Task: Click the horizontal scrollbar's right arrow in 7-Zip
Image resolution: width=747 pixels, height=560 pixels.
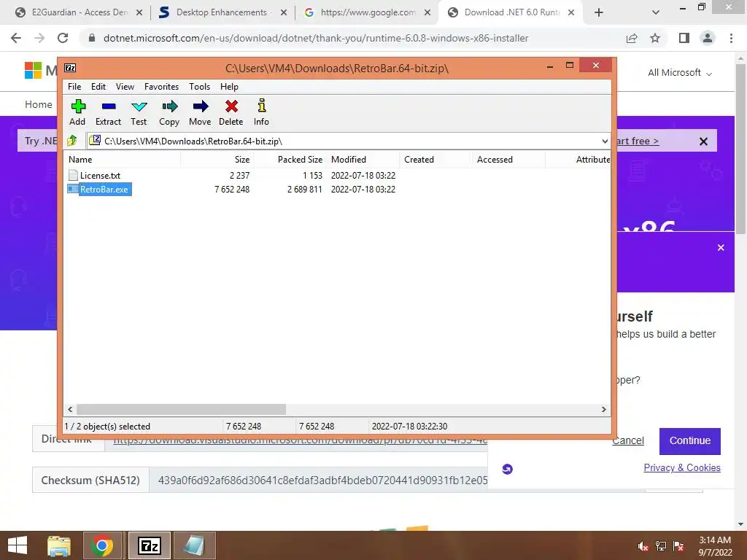Action: (x=603, y=410)
